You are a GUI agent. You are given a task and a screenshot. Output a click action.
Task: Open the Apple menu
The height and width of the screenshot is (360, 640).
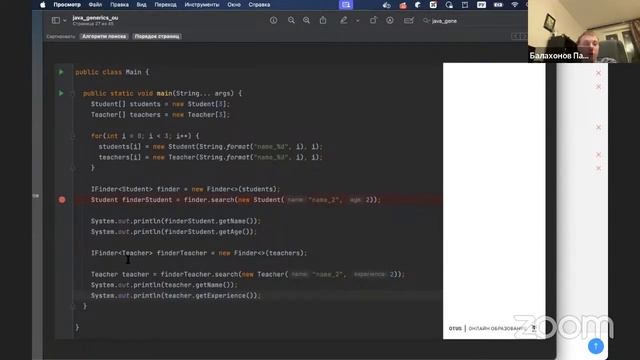[43, 5]
